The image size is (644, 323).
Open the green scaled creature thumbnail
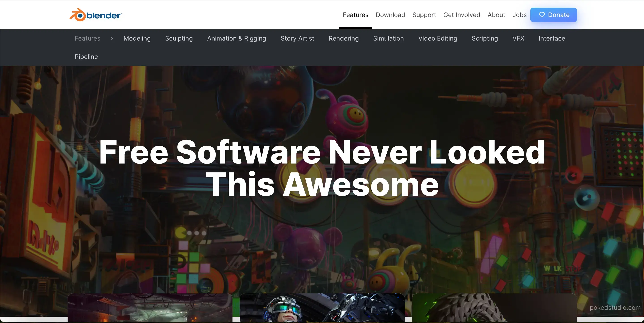point(494,308)
